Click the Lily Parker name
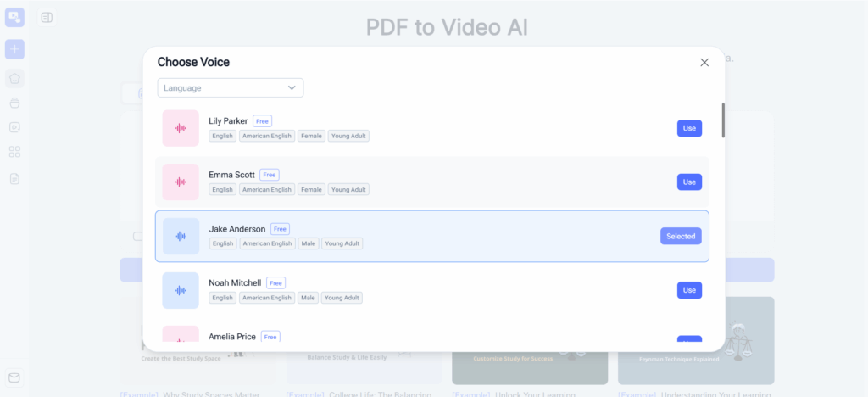The width and height of the screenshot is (868, 397). pos(228,120)
